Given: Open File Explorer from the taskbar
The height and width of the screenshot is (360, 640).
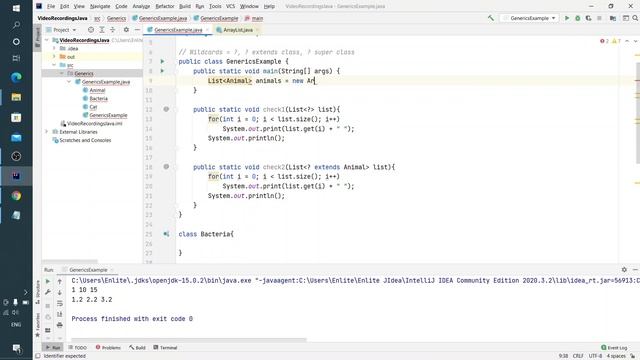Looking at the screenshot, I should coord(16,97).
